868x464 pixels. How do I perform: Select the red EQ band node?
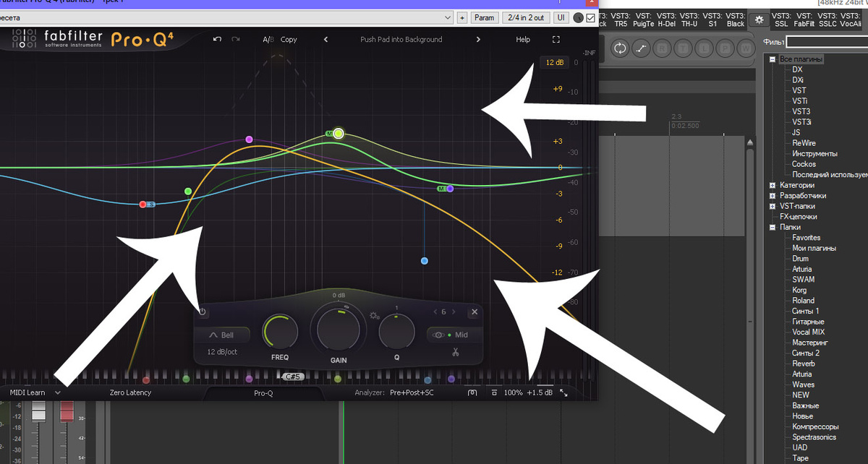[x=143, y=205]
